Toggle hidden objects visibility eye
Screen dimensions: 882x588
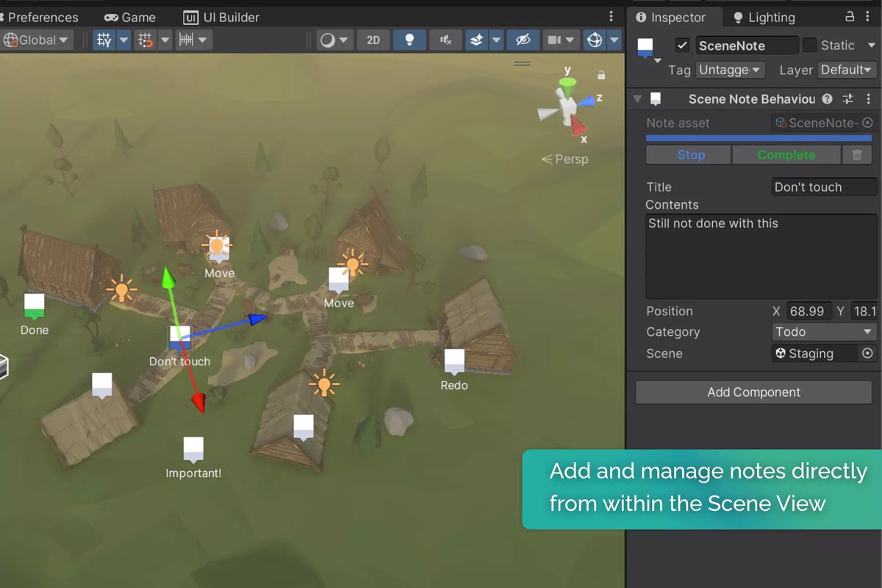tap(523, 40)
